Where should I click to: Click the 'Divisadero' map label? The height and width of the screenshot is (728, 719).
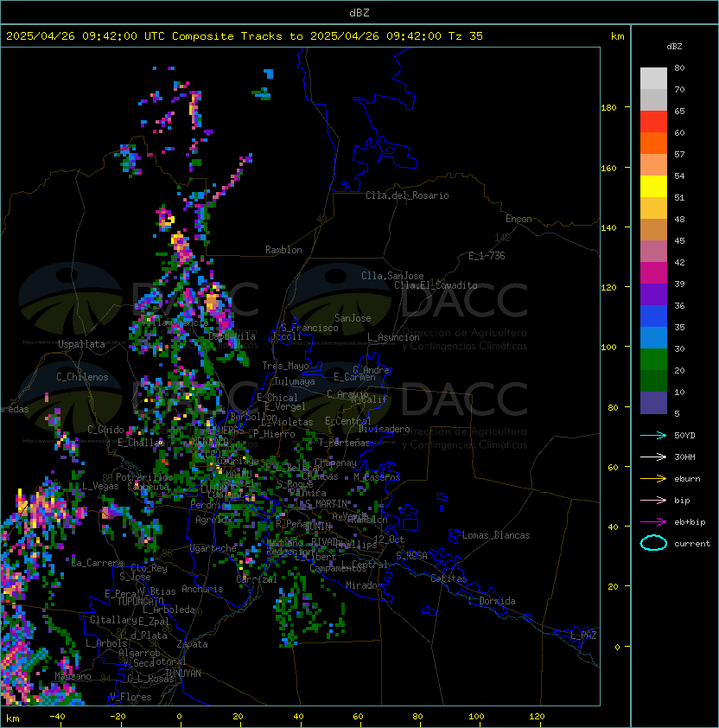click(x=384, y=429)
